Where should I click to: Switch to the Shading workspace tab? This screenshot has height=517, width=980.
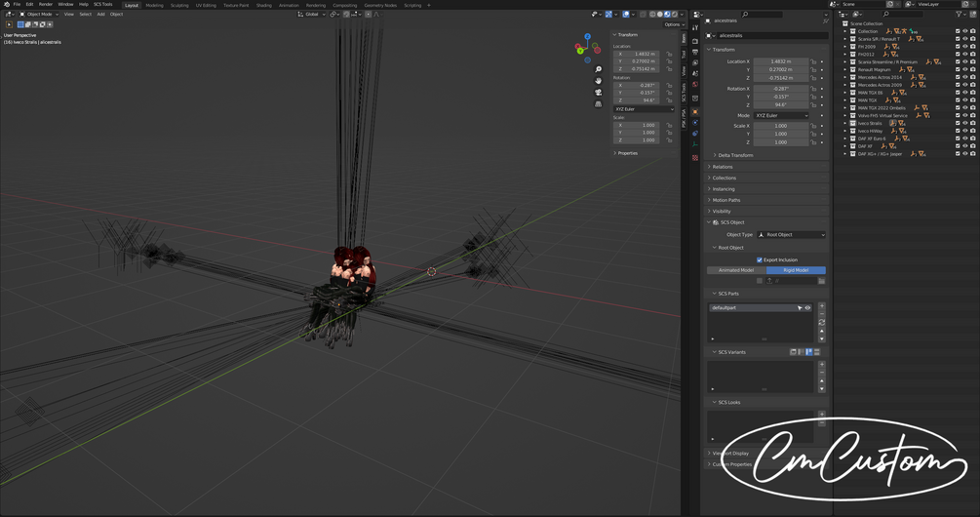[263, 5]
